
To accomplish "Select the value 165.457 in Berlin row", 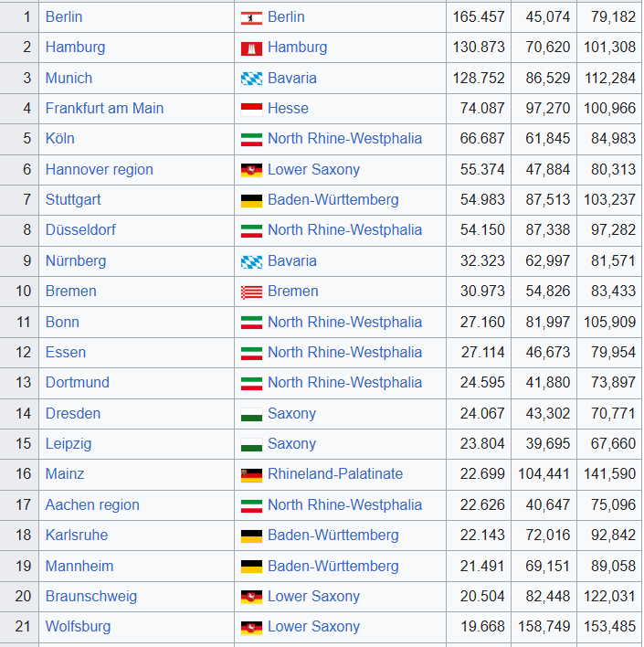I will [x=479, y=17].
